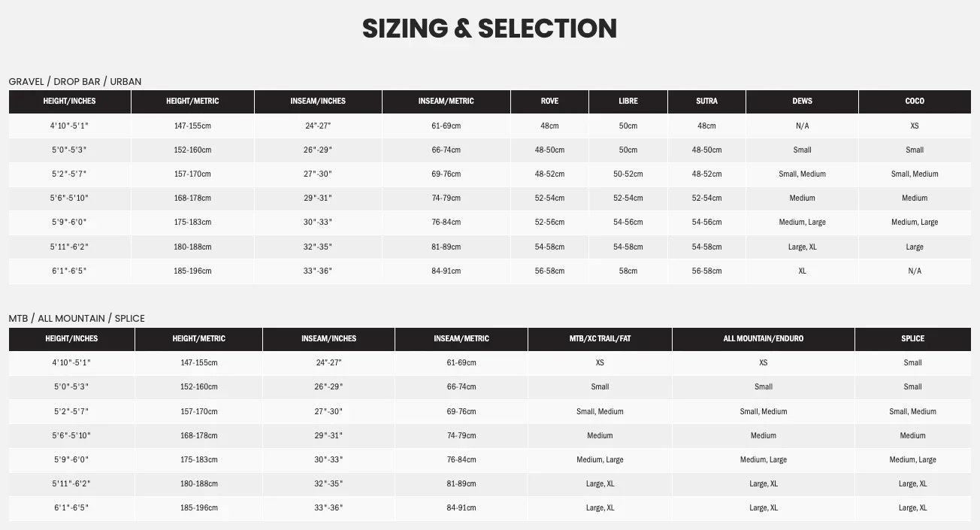Viewport: 980px width, 530px height.
Task: Click the MTB/XC Trail/Fat column header
Action: click(600, 339)
